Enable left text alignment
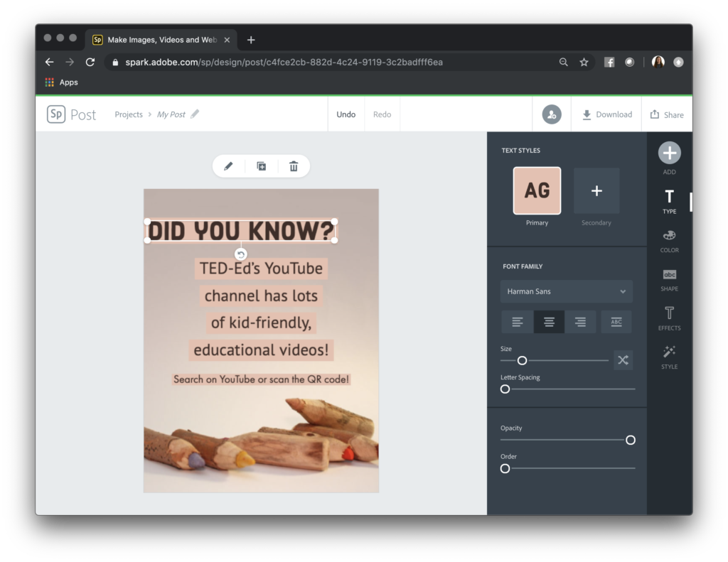This screenshot has width=728, height=562. click(x=517, y=321)
